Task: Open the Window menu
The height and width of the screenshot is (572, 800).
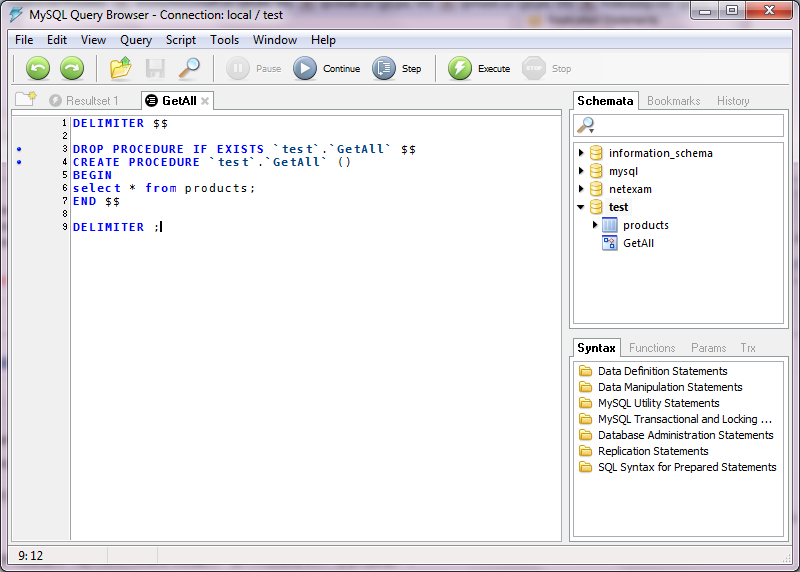Action: pos(275,40)
